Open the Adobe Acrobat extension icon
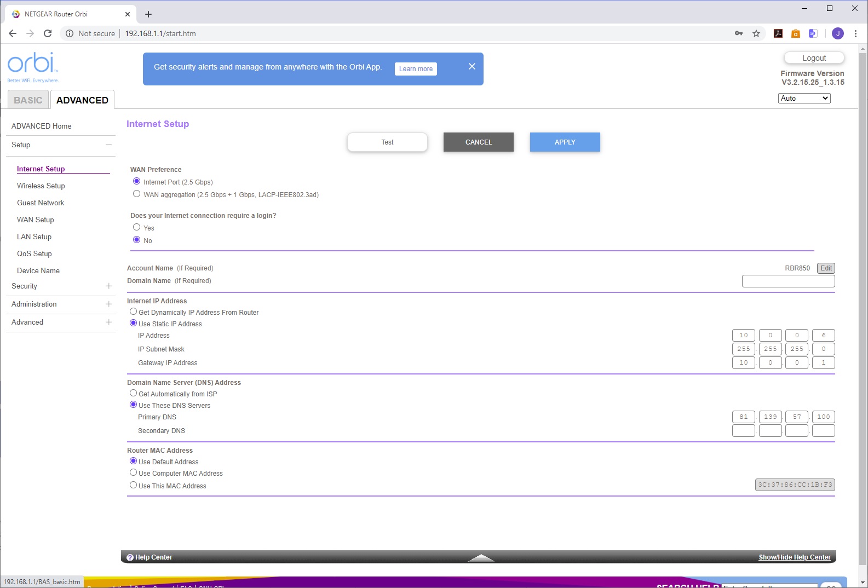The height and width of the screenshot is (588, 868). point(778,33)
